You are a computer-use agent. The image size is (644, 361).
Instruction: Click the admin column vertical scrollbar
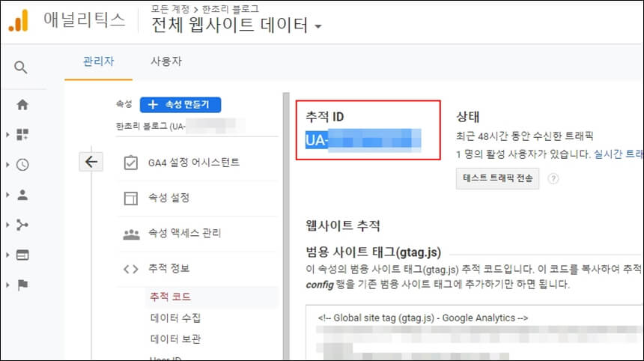tap(286, 226)
